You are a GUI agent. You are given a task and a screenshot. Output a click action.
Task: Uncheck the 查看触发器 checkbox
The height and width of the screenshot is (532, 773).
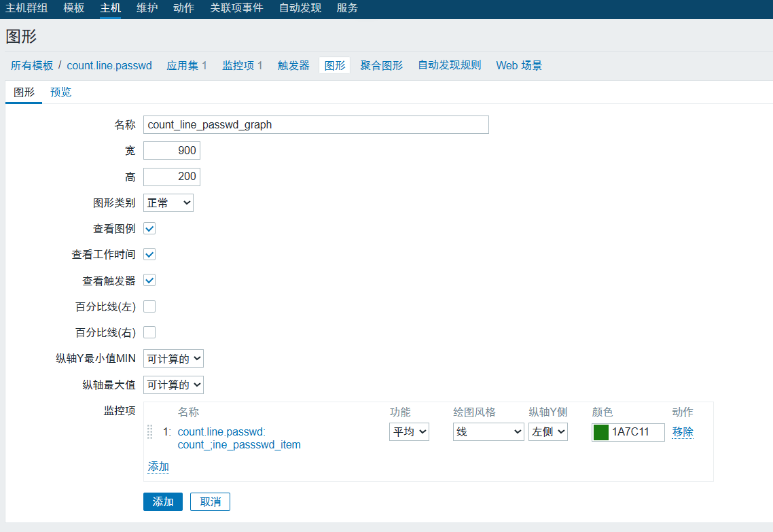[x=149, y=280]
